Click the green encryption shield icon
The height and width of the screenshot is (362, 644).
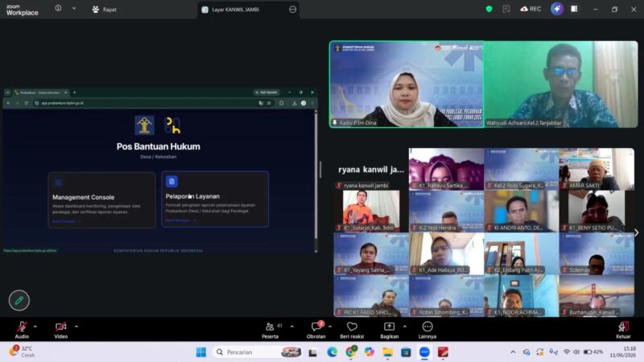(x=489, y=9)
